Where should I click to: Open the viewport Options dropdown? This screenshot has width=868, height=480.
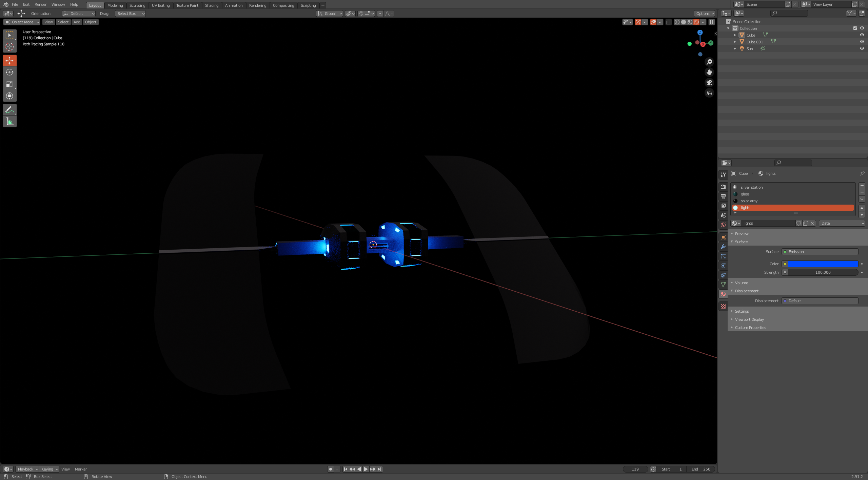click(x=704, y=14)
